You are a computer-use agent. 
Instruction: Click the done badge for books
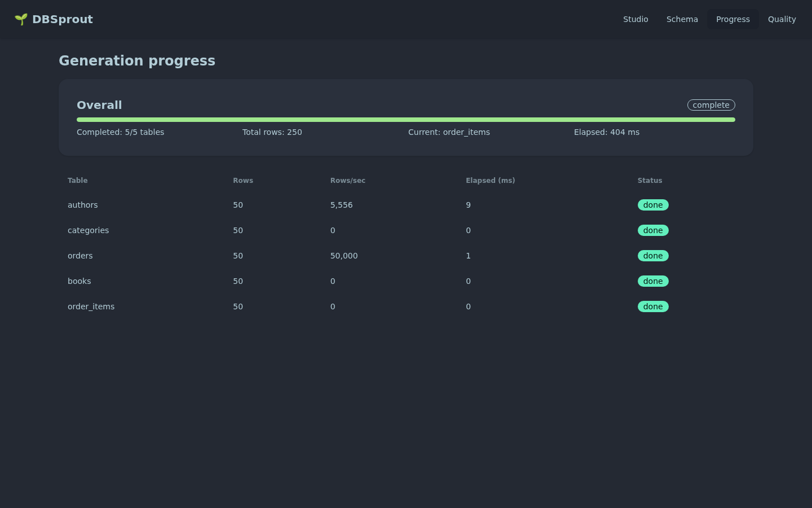pyautogui.click(x=653, y=281)
